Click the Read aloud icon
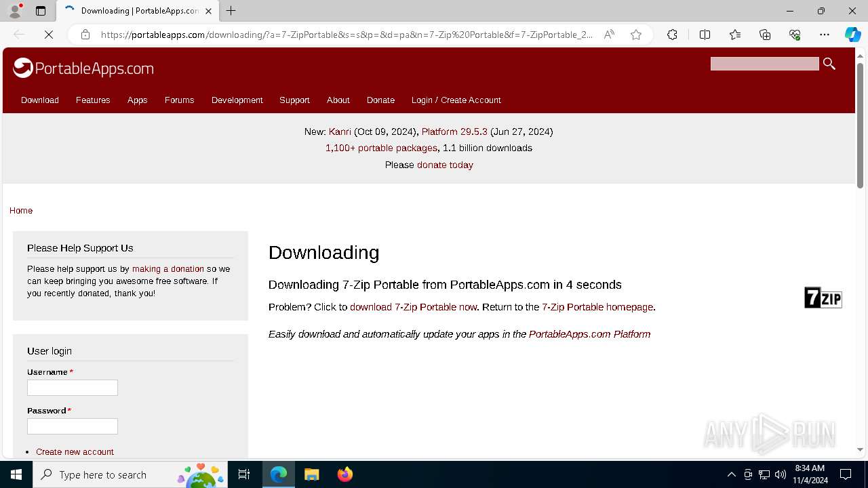Image resolution: width=868 pixels, height=488 pixels. click(609, 35)
